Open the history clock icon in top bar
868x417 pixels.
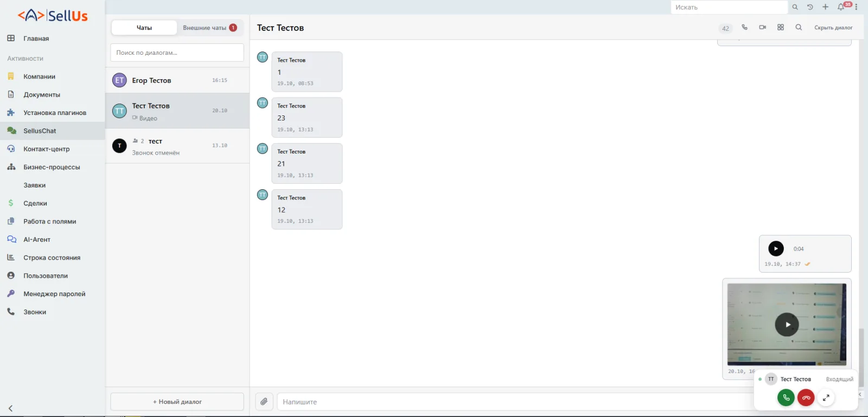coord(810,7)
